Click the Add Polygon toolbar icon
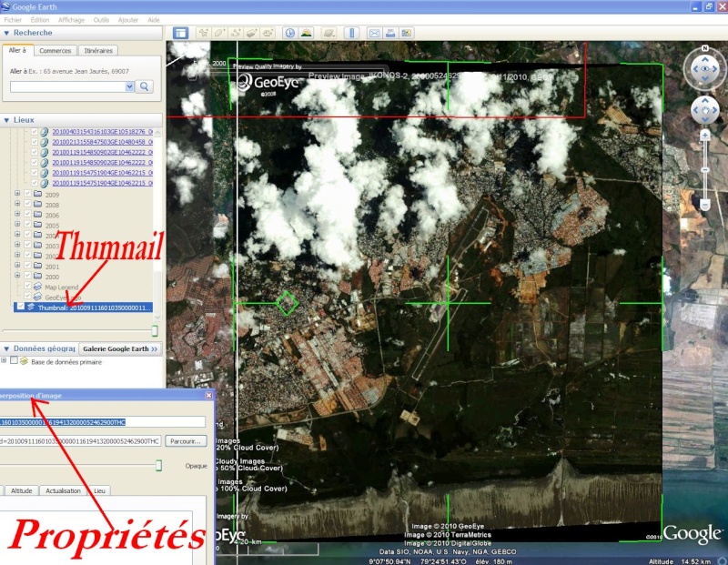728x565 pixels. tap(219, 33)
